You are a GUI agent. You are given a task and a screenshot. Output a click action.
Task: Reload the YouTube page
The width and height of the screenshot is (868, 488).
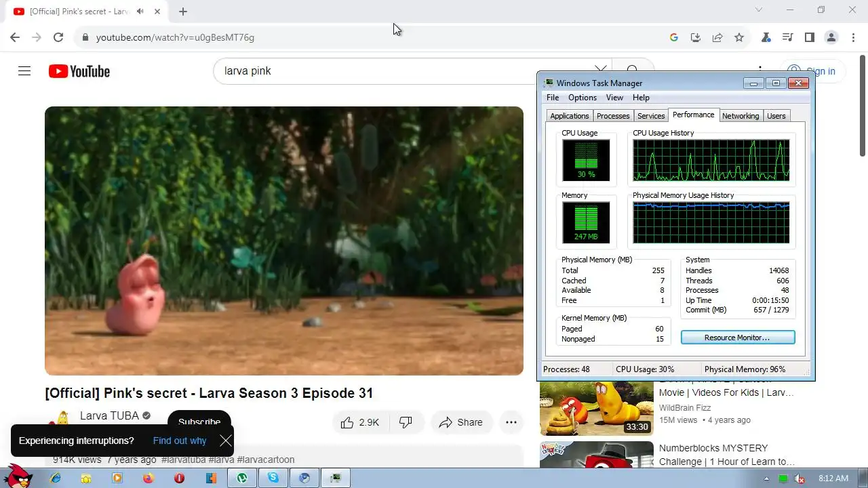coord(58,37)
